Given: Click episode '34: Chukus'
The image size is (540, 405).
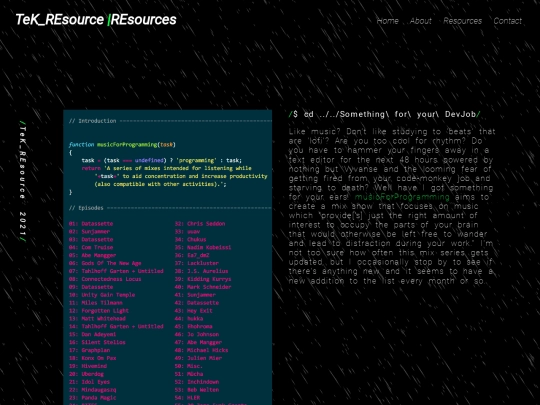Looking at the screenshot, I should pyautogui.click(x=190, y=240).
